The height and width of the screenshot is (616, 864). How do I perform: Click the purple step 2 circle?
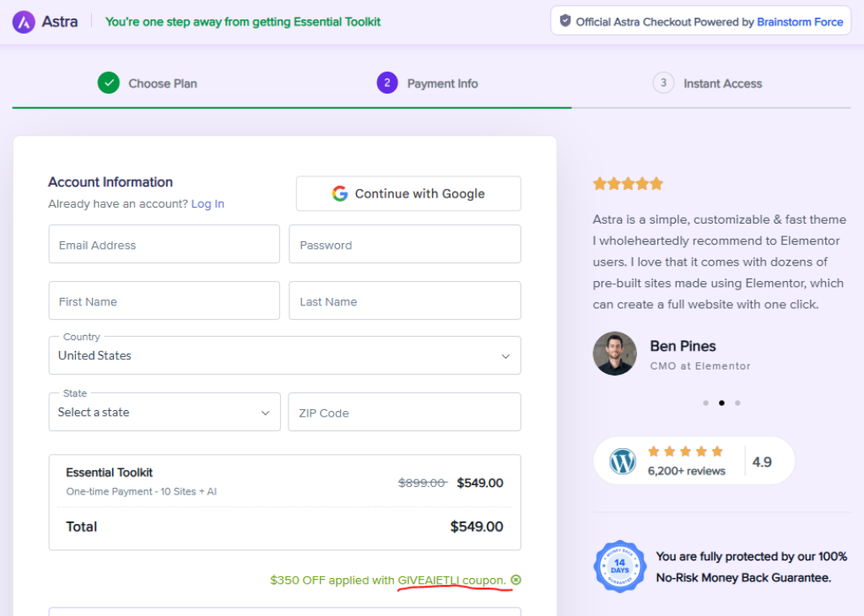pos(386,84)
